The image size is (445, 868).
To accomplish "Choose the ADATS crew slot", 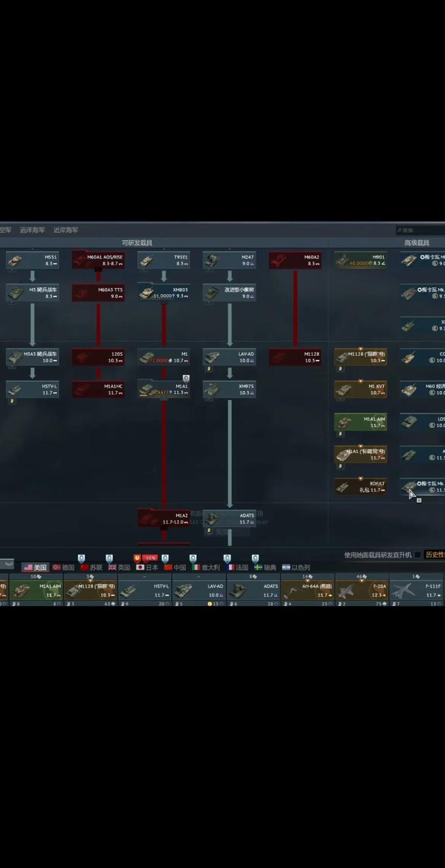I will click(253, 590).
